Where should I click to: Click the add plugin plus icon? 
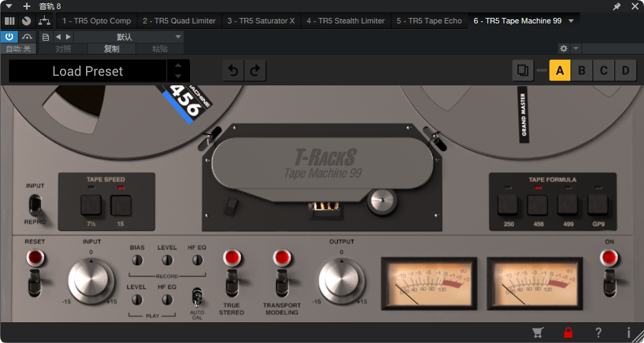coord(27,6)
